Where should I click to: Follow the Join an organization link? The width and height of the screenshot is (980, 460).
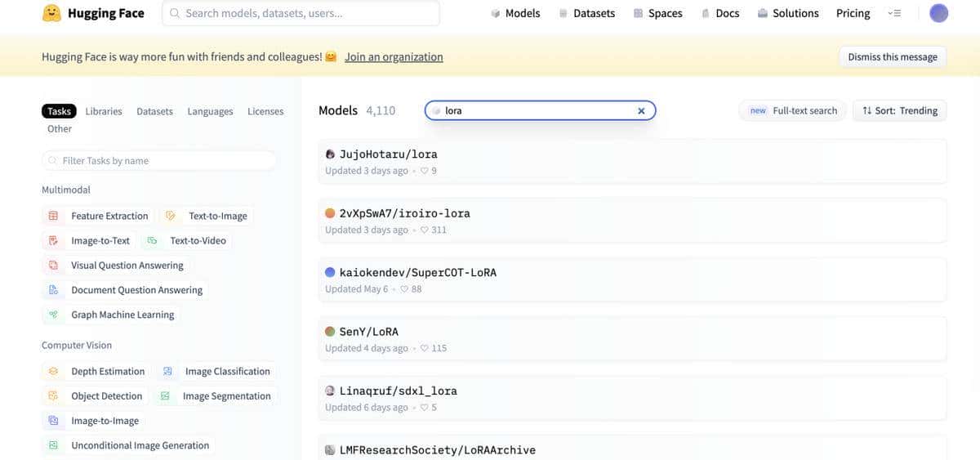[394, 57]
